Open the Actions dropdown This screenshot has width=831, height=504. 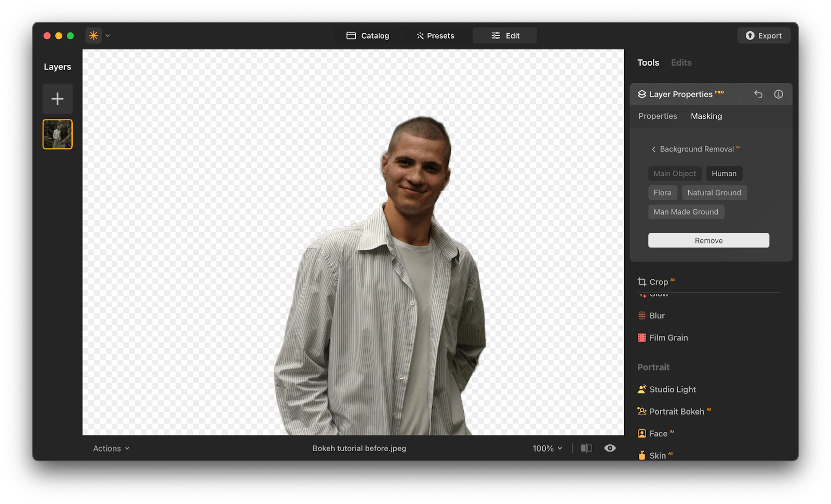(x=110, y=448)
